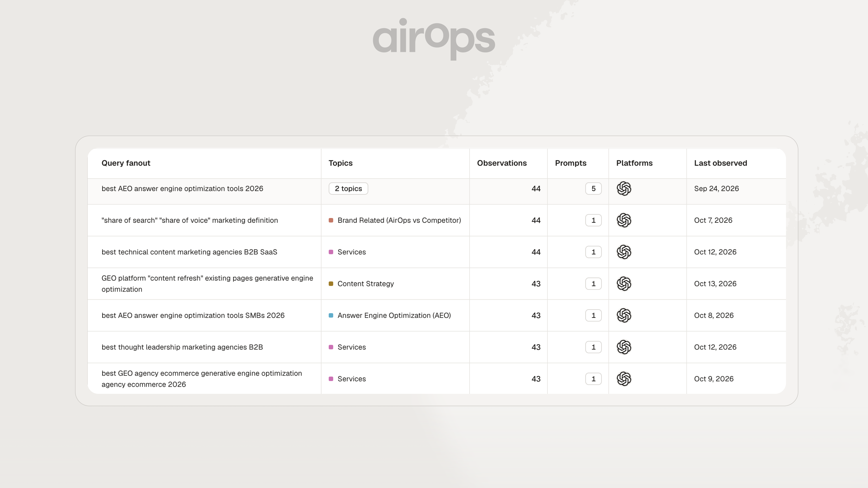868x488 pixels.
Task: Sort by the Query fanout column header
Action: (x=126, y=163)
